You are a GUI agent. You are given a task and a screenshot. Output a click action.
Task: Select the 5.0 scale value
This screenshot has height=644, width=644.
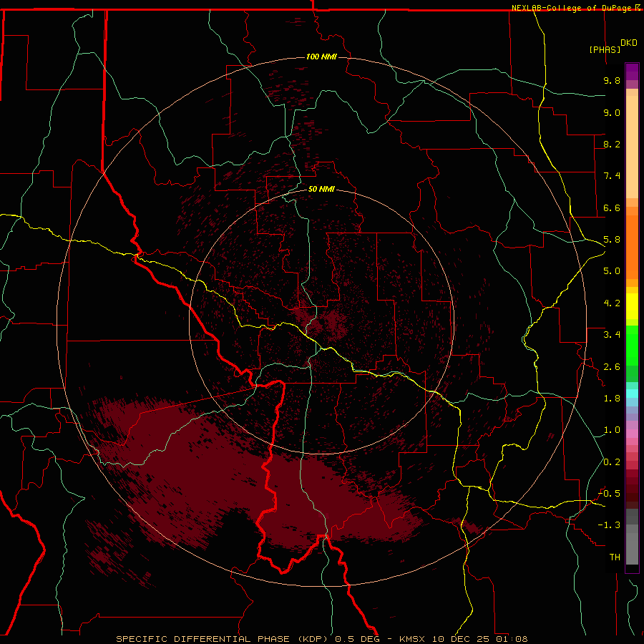click(x=612, y=271)
